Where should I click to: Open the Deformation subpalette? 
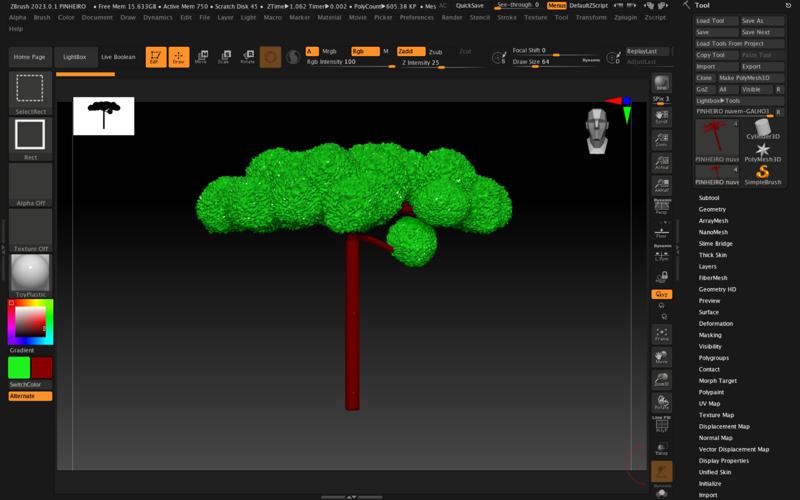pyautogui.click(x=715, y=323)
